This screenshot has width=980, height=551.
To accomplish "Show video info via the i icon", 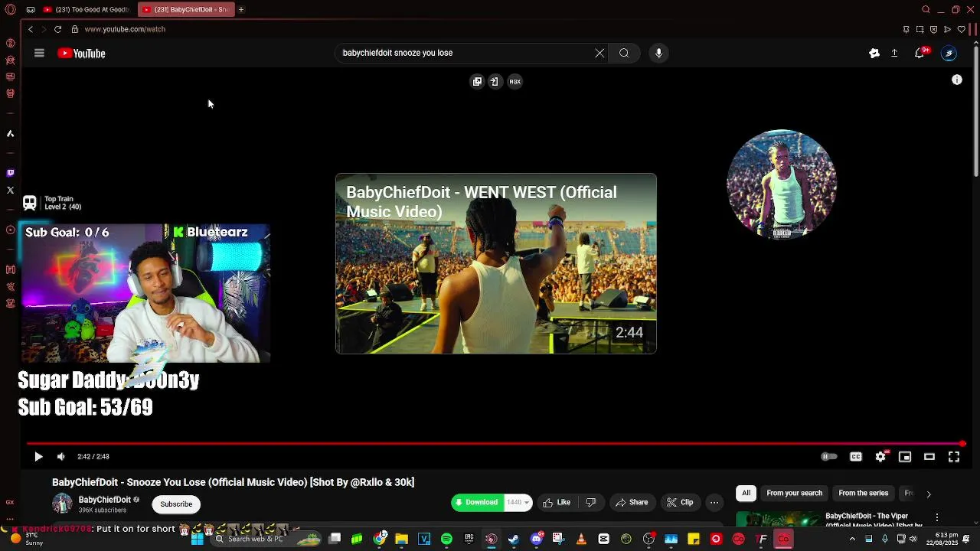I will coord(957,80).
